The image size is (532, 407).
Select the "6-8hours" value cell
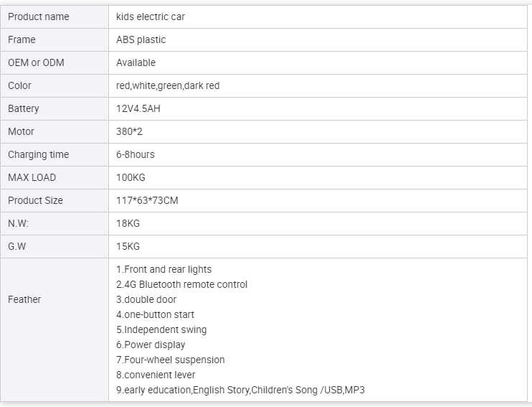coord(136,154)
